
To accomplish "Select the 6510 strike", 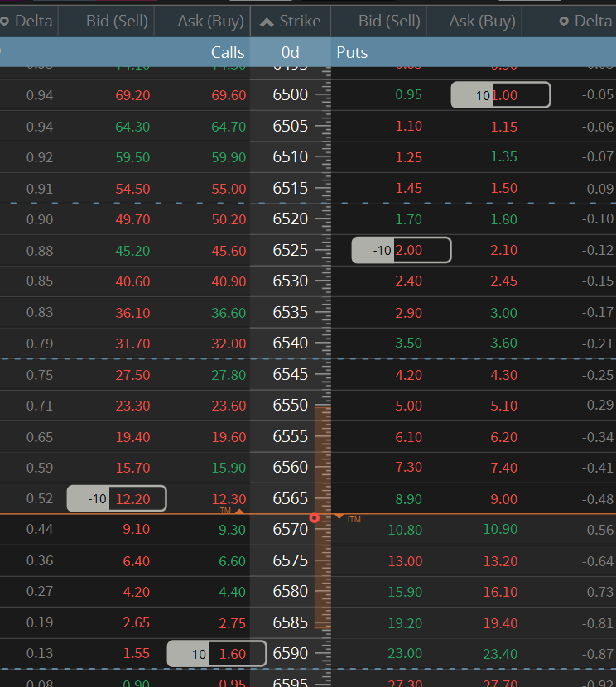I will (x=290, y=157).
